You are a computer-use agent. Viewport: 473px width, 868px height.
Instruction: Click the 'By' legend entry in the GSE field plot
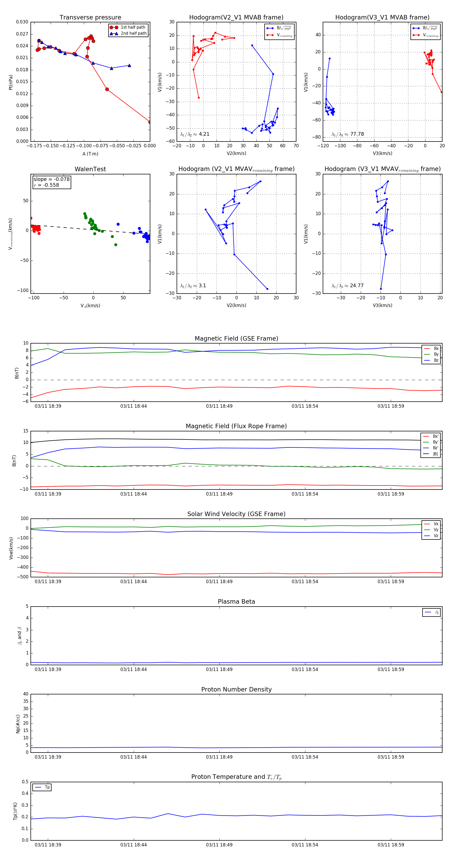coord(431,354)
